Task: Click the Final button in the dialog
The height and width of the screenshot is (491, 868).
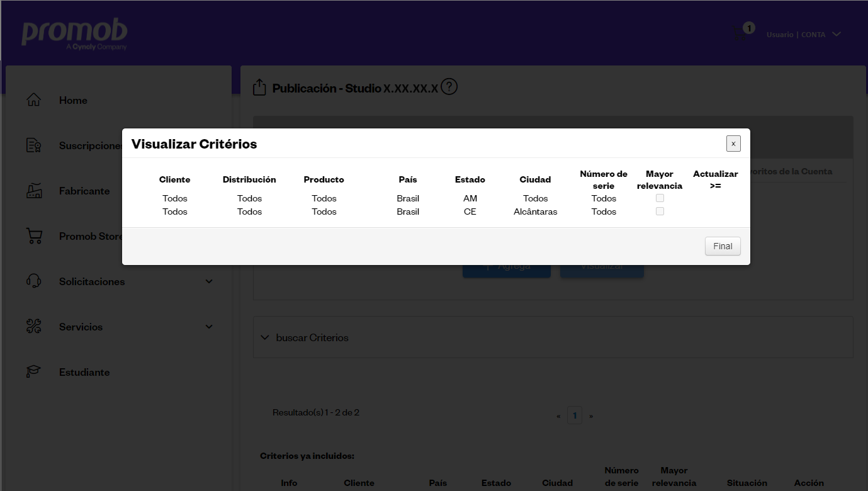Action: pyautogui.click(x=723, y=246)
